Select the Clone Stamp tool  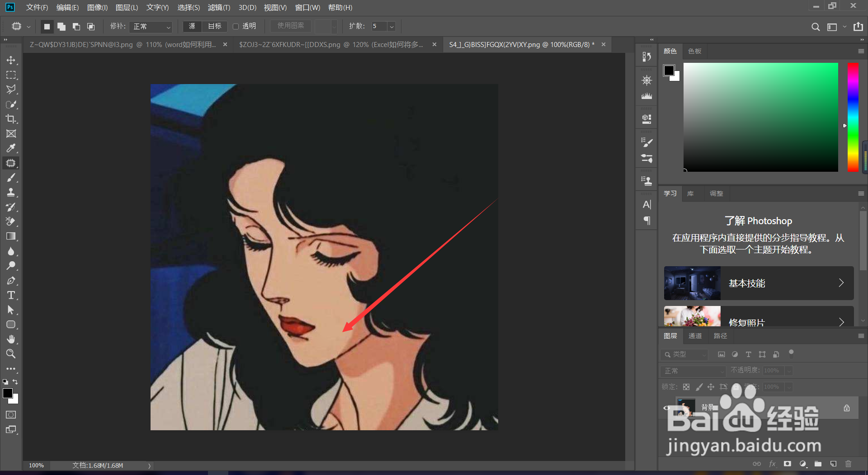point(11,193)
